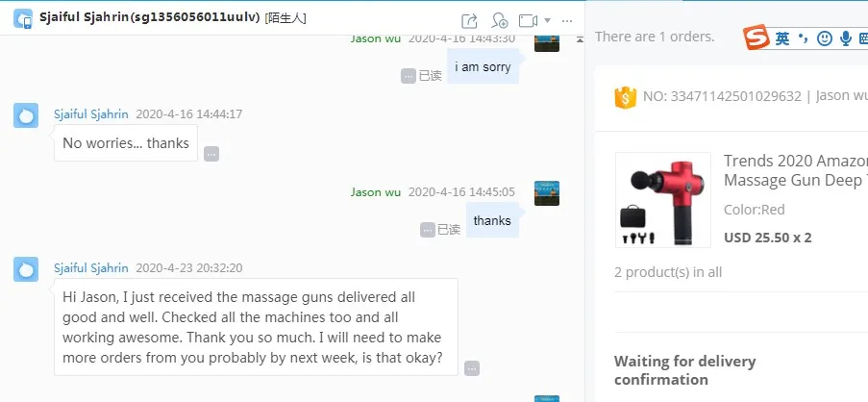
Task: Open options for "No worries... thanks" message
Action: click(x=211, y=154)
